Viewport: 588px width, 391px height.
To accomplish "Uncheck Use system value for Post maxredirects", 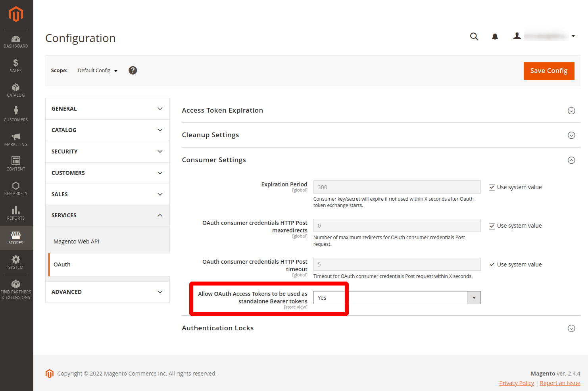I will 492,226.
